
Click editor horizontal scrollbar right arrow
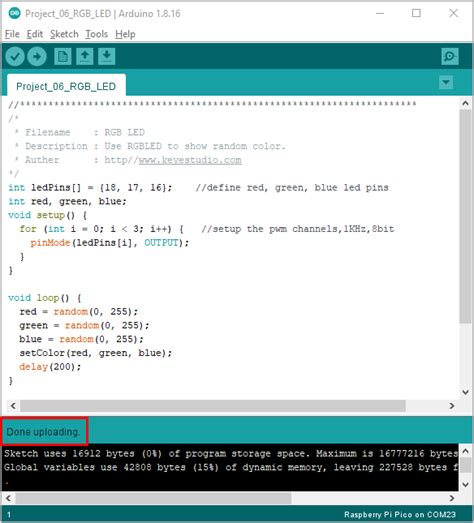452,406
